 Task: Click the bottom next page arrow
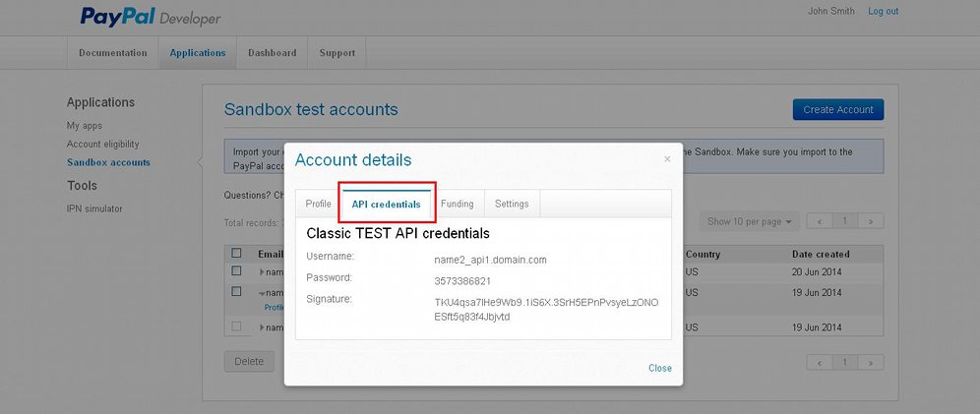[x=871, y=362]
